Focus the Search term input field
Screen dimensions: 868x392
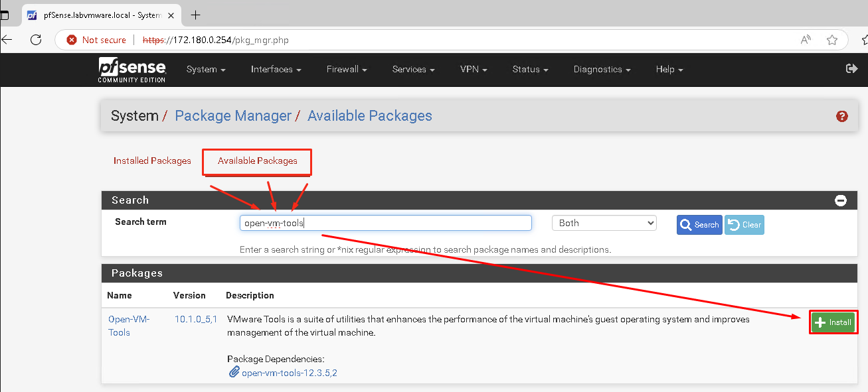click(x=386, y=223)
